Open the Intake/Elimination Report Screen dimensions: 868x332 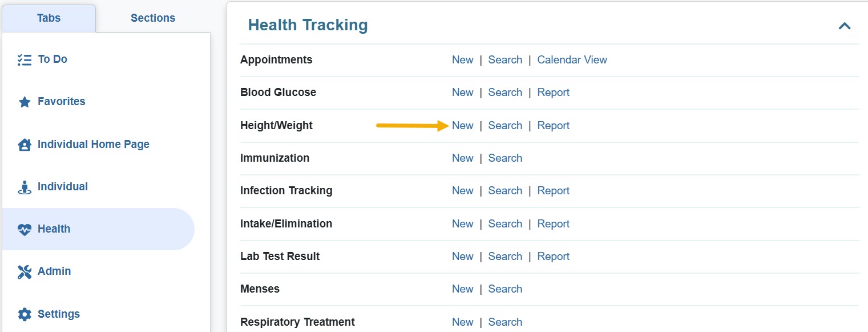click(553, 223)
